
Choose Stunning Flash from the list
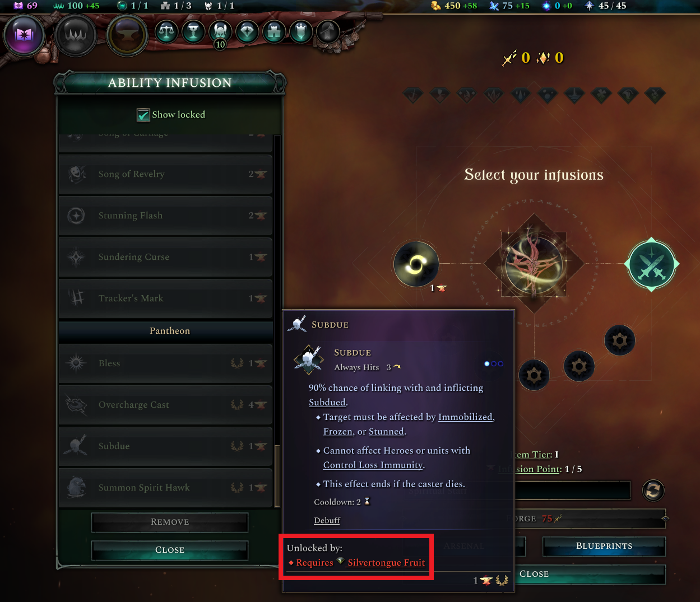165,216
